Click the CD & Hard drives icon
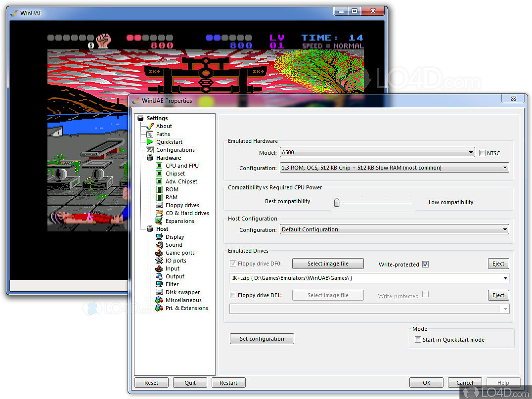 click(159, 213)
